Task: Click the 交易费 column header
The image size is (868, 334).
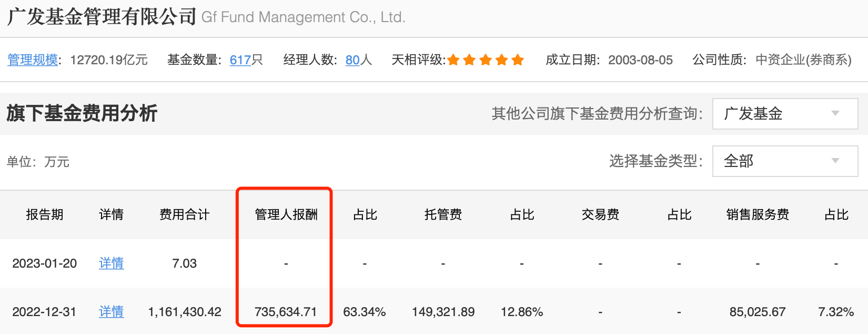Action: click(x=600, y=215)
